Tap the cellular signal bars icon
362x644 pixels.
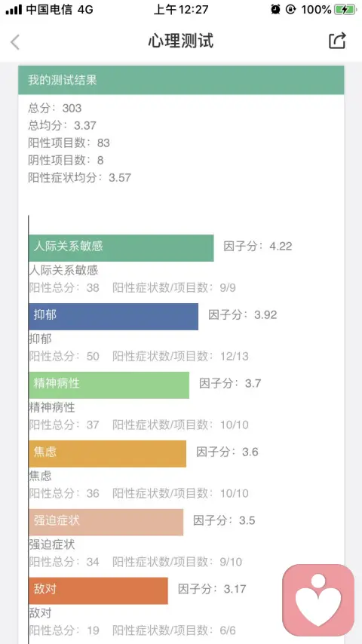[14, 10]
